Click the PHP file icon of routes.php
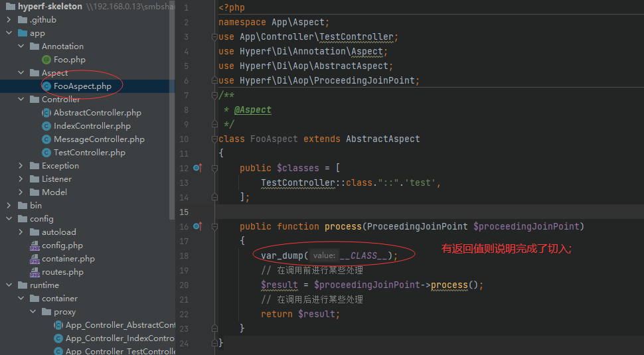 [x=35, y=272]
